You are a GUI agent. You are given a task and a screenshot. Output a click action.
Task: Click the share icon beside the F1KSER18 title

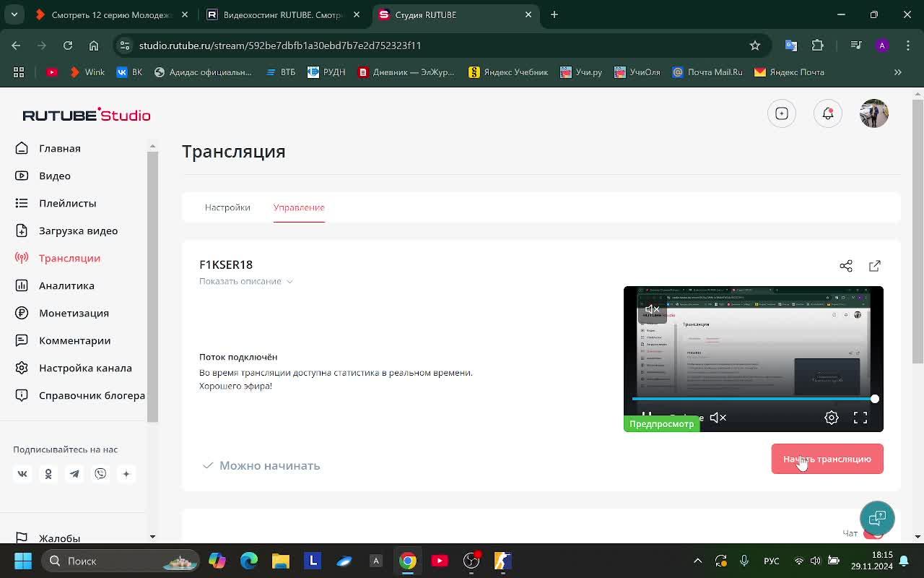[x=846, y=266]
